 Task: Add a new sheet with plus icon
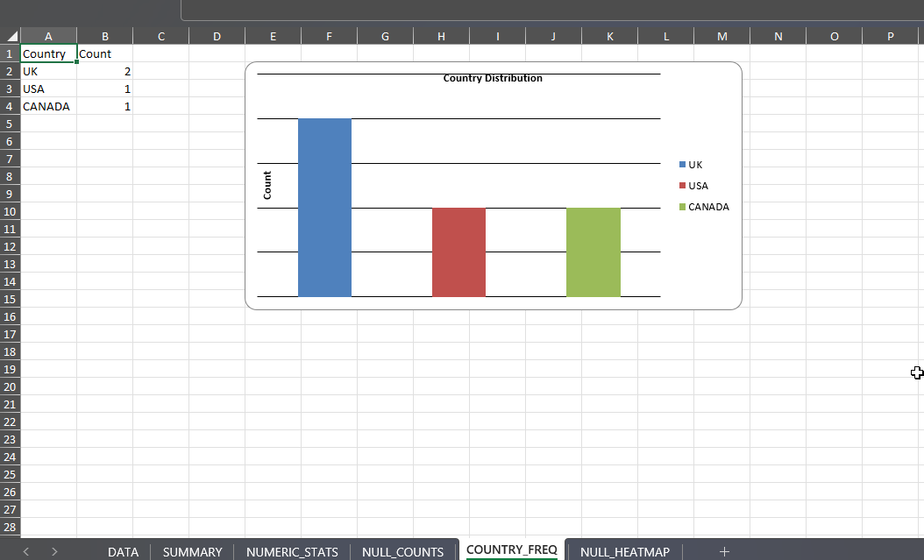724,551
